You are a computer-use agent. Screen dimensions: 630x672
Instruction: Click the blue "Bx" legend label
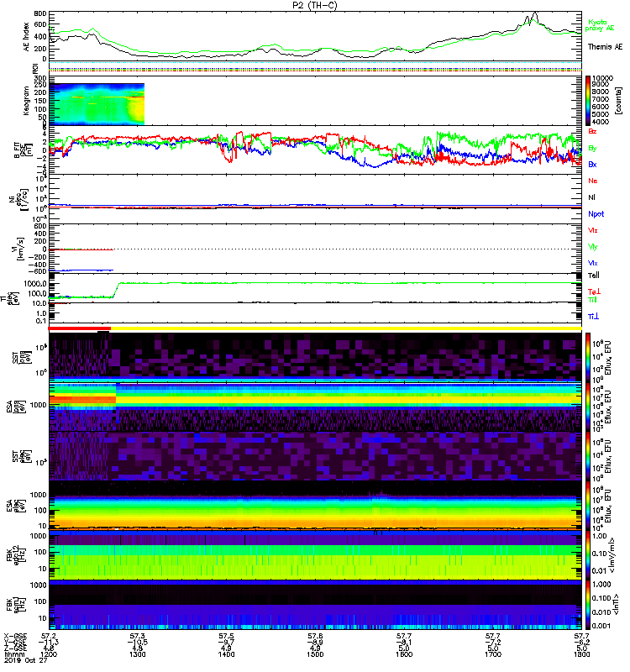(x=592, y=164)
